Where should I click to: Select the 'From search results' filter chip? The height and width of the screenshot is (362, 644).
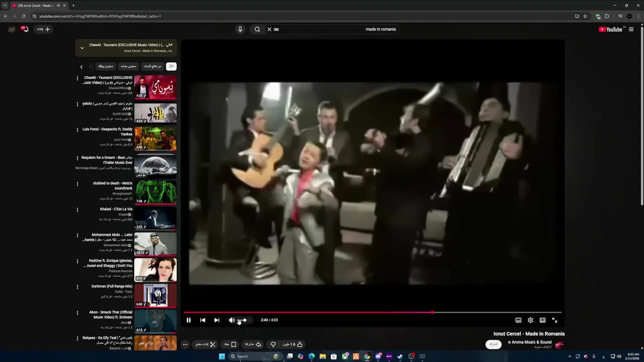click(152, 66)
